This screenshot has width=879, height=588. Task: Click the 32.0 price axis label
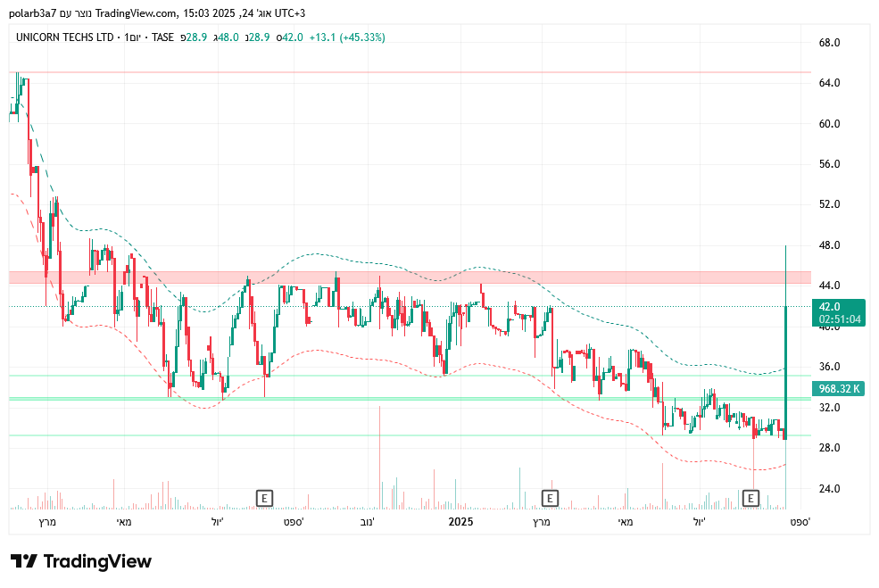point(829,408)
